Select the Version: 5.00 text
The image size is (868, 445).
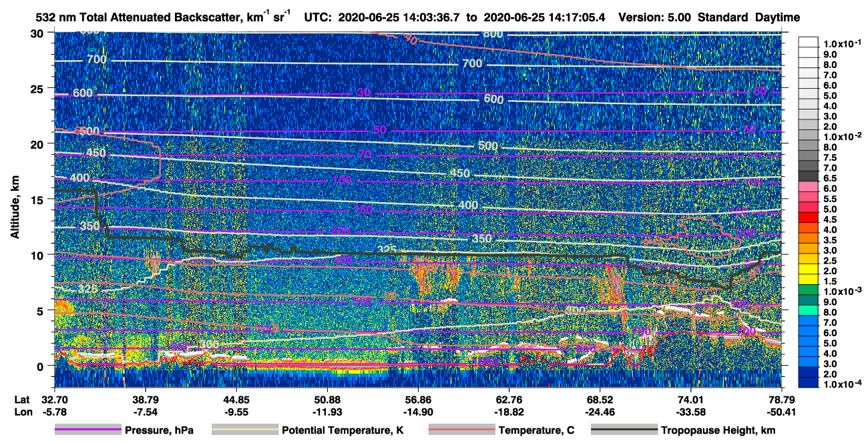pos(655,18)
